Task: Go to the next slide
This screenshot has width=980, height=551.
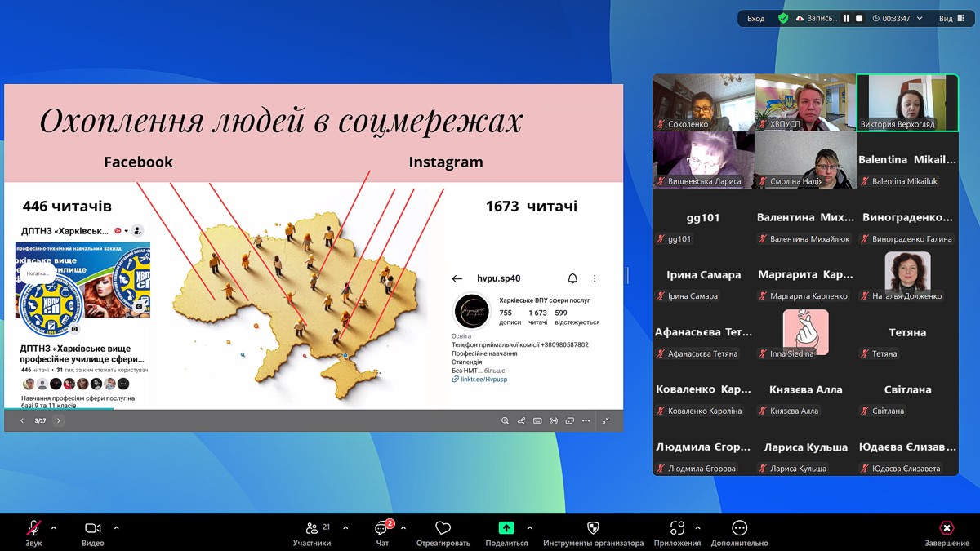Action: coord(58,421)
